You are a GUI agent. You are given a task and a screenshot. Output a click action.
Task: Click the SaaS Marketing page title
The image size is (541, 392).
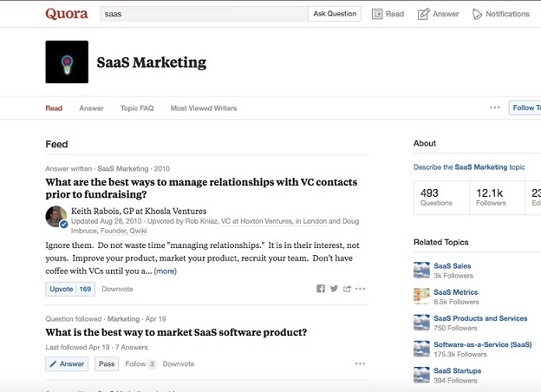click(x=152, y=62)
